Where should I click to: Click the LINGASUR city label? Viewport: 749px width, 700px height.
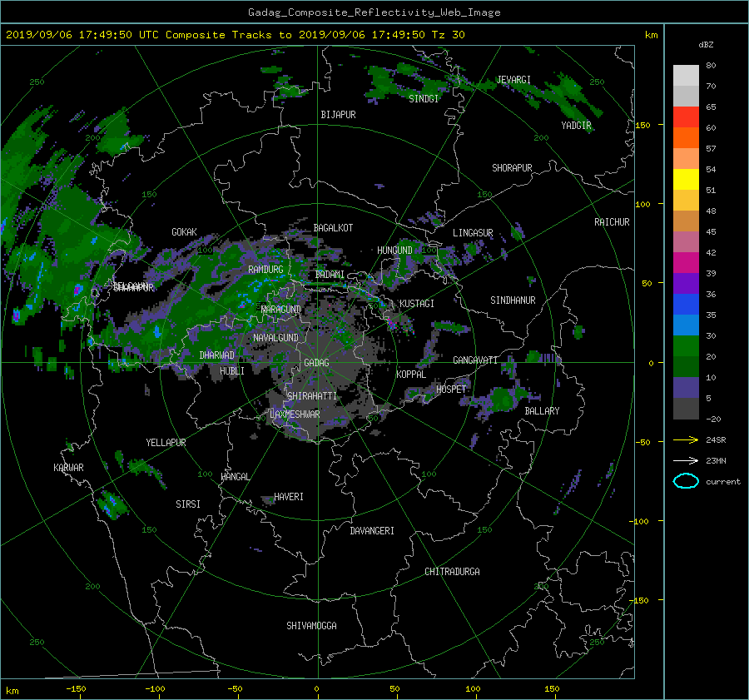473,233
